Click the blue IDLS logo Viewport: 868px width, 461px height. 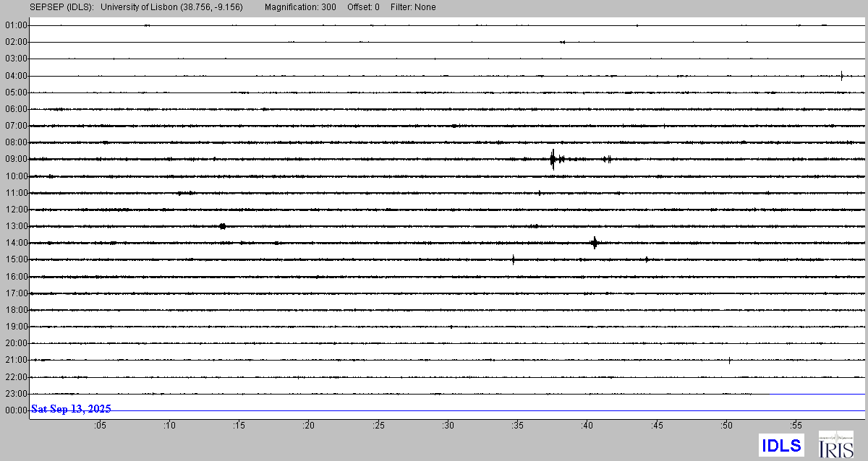tap(781, 445)
